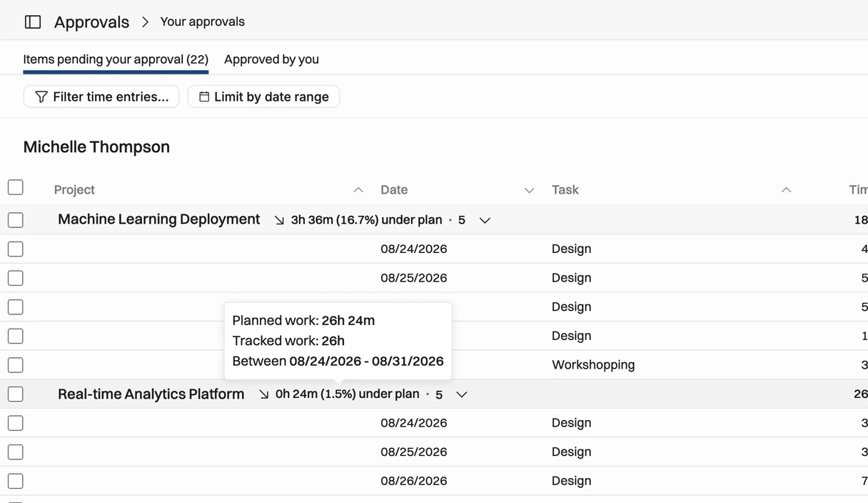Screen dimensions: 868x503
Task: Click Task column header
Action: (x=565, y=190)
